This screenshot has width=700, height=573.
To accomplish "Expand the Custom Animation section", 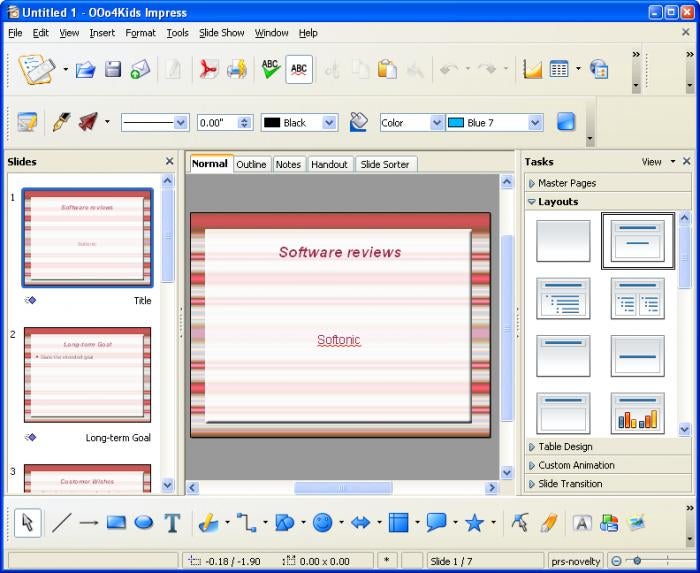I will coord(608,465).
